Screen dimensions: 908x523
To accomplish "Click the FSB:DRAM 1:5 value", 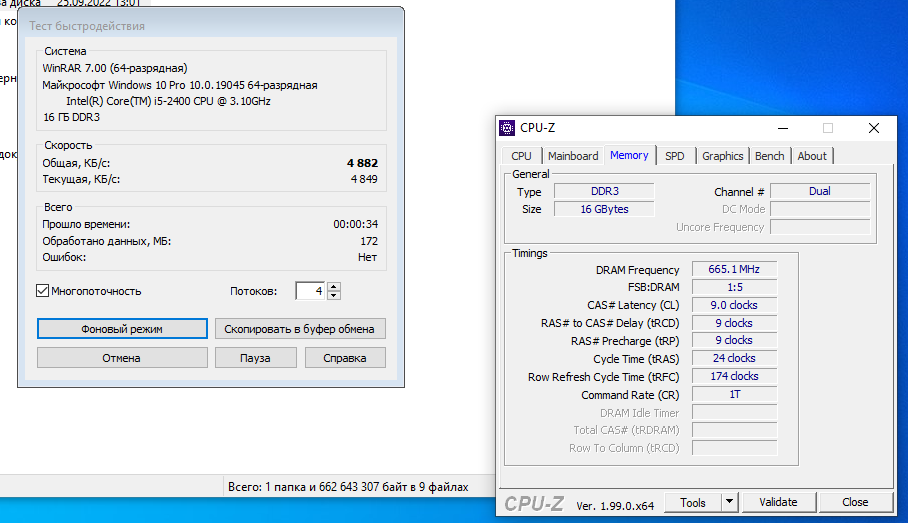I will click(734, 287).
